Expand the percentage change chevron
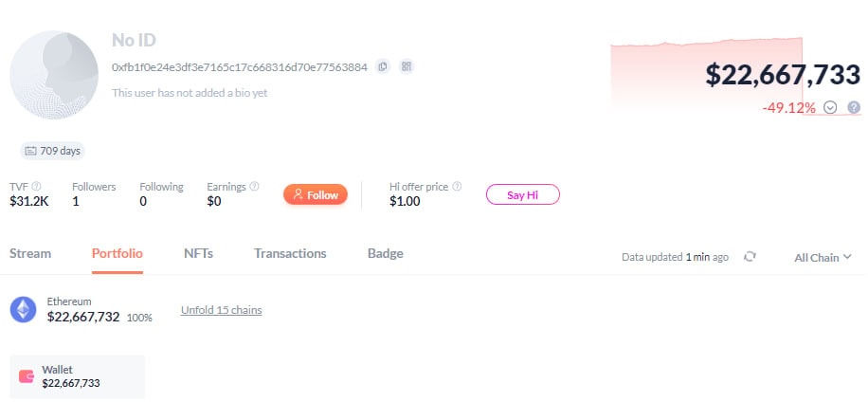This screenshot has height=402, width=868. point(831,108)
